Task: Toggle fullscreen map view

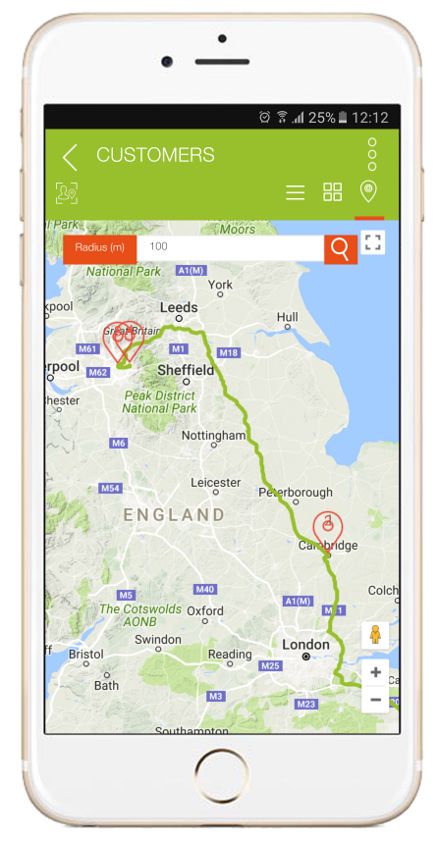Action: [x=372, y=242]
